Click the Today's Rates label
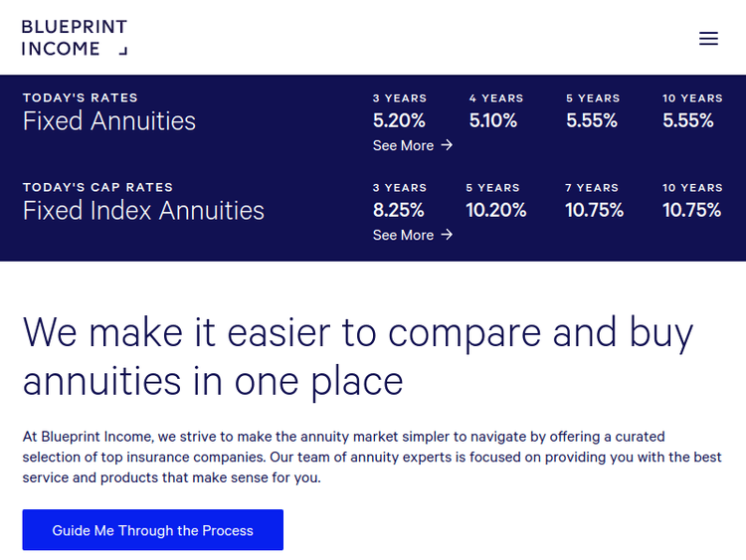Viewport: 746px width, 560px height. [81, 97]
